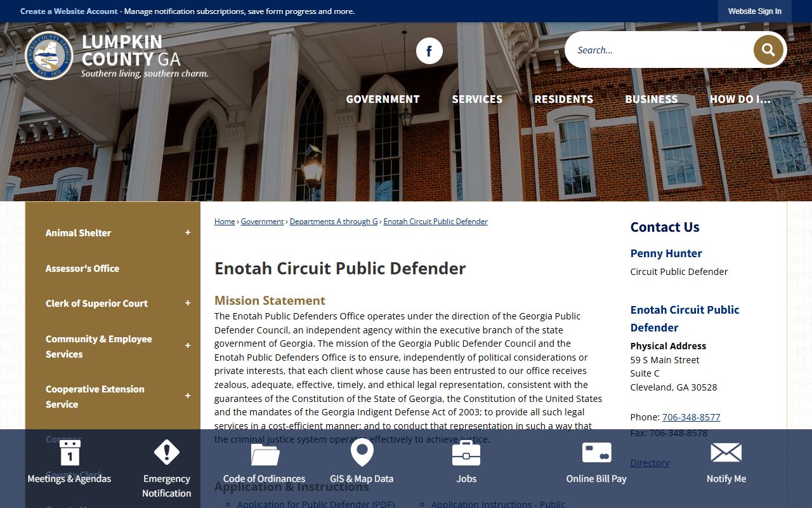Go to Government breadcrumb link
Image resolution: width=812 pixels, height=508 pixels.
click(x=262, y=222)
